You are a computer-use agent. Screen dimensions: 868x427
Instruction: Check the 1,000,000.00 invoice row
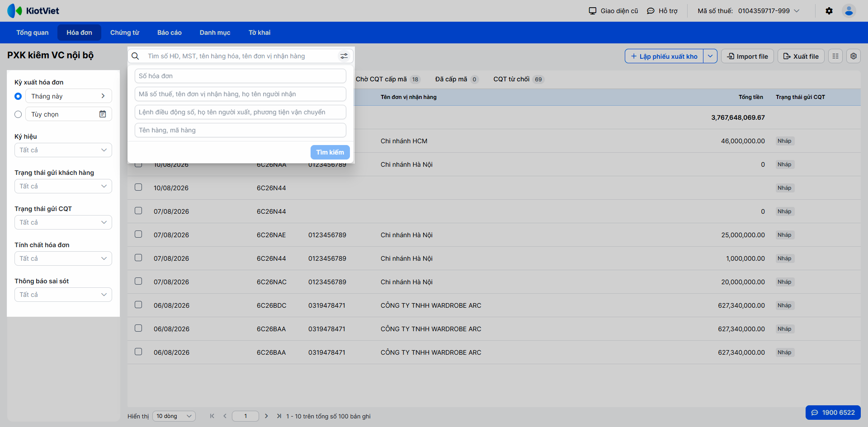pos(138,258)
